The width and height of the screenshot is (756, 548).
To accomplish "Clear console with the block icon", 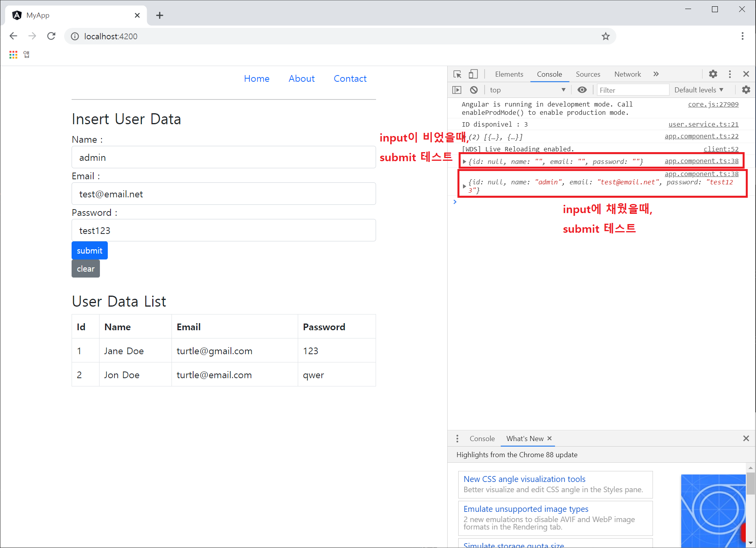I will click(474, 90).
